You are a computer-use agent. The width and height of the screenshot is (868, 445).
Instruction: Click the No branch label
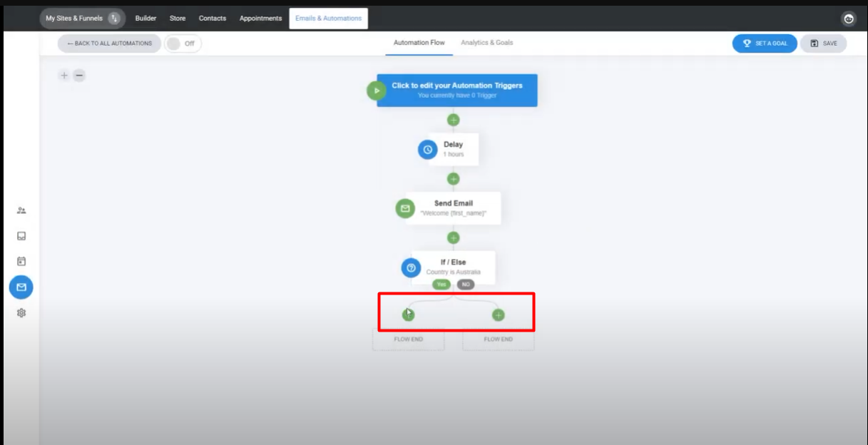465,284
